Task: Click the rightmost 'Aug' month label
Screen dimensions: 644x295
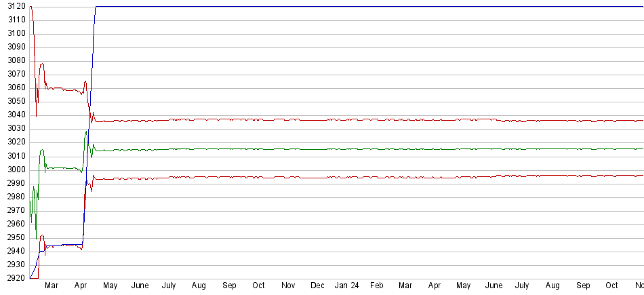Action: 552,286
